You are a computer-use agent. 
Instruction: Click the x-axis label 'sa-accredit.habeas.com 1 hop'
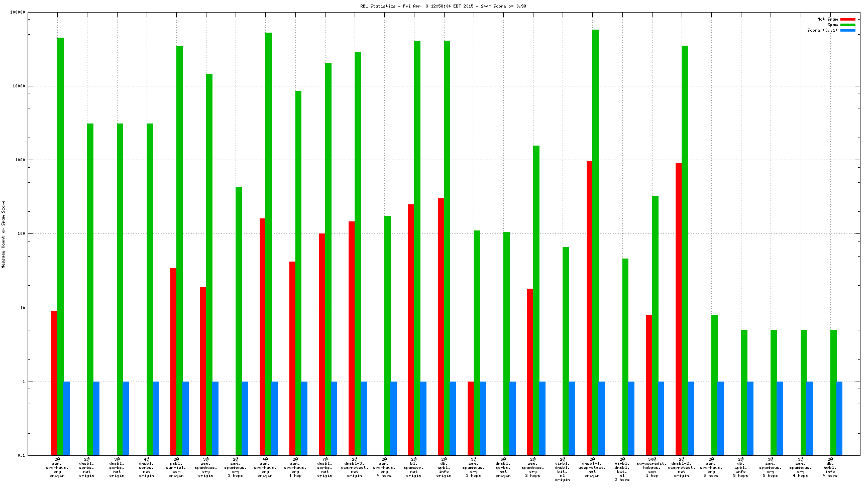(652, 467)
